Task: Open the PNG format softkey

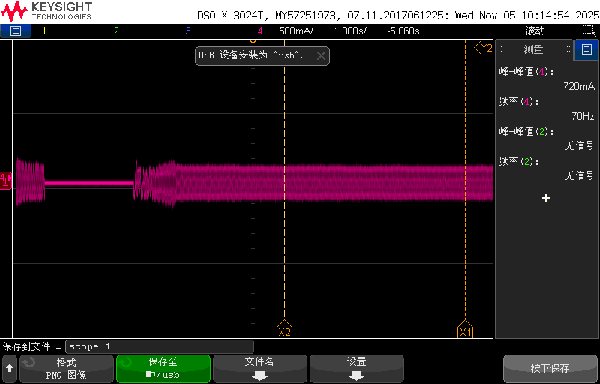Action: (x=67, y=369)
